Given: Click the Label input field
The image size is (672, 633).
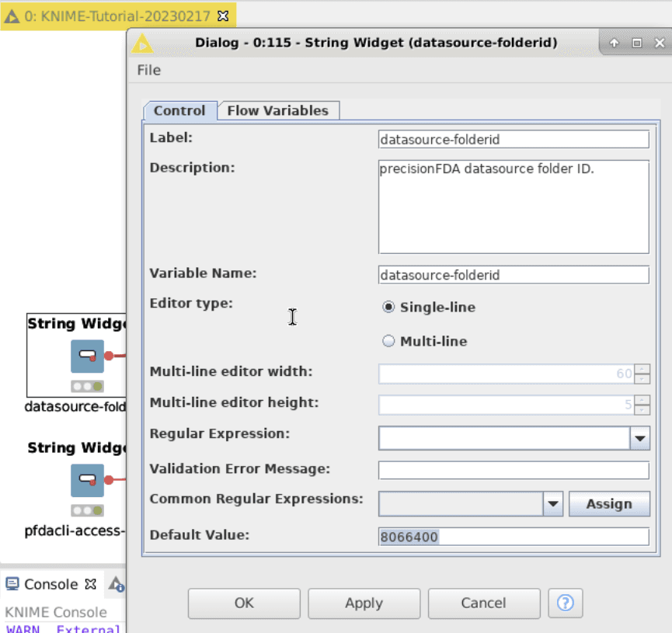Looking at the screenshot, I should [514, 139].
